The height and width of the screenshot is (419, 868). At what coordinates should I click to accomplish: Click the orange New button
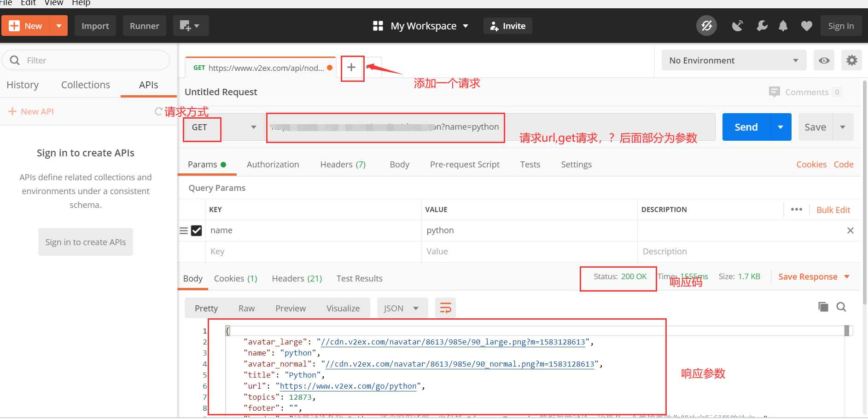click(26, 26)
